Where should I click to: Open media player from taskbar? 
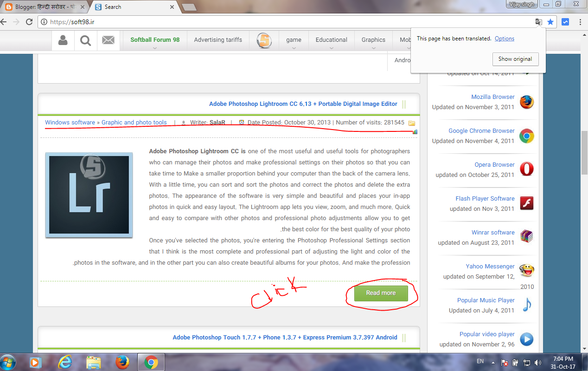[x=35, y=362]
